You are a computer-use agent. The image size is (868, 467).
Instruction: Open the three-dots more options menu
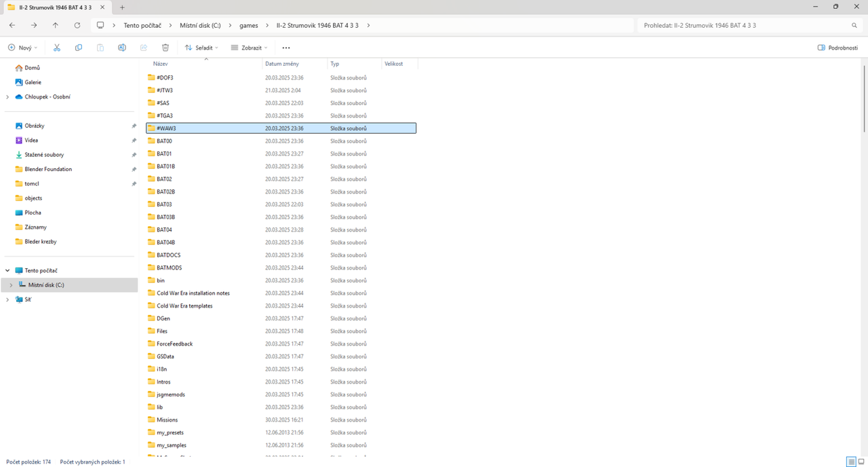click(286, 48)
